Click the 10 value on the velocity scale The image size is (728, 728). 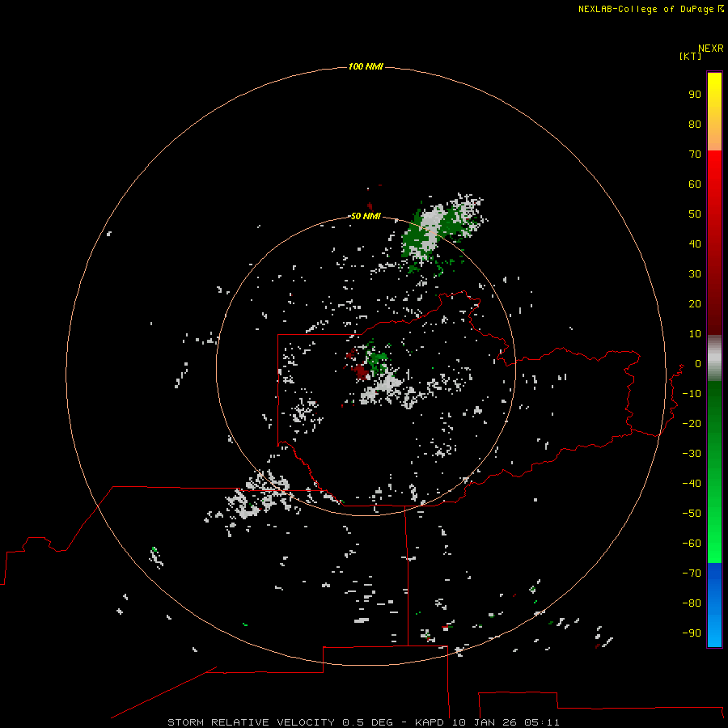695,334
